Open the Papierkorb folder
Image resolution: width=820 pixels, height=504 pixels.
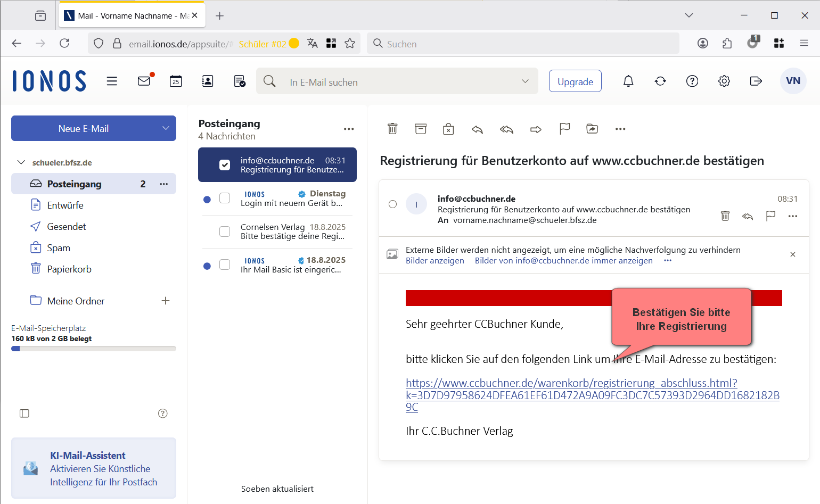pos(69,269)
